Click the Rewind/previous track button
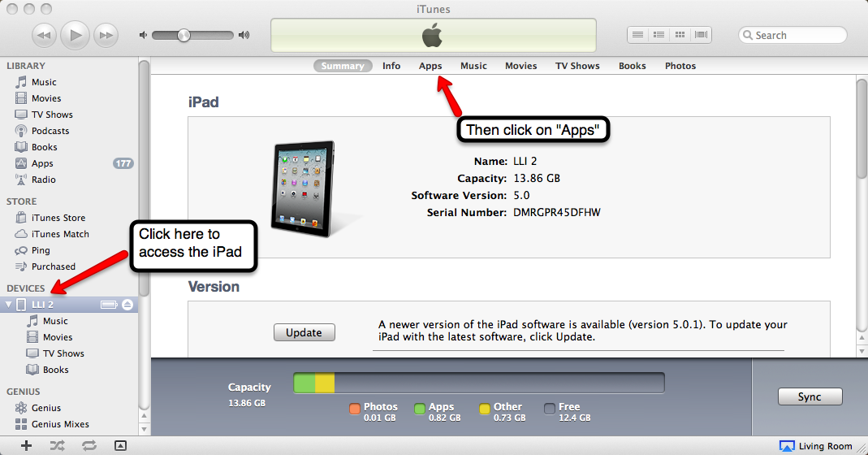This screenshot has width=868, height=455. pyautogui.click(x=45, y=35)
